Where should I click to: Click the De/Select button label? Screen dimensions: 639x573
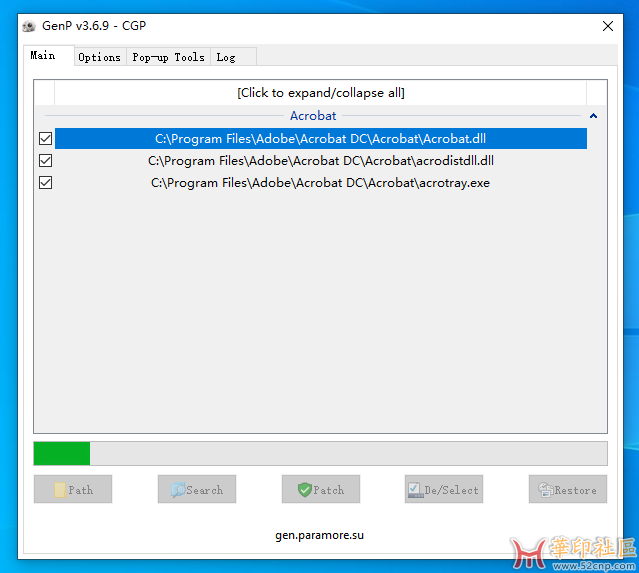[x=452, y=490]
